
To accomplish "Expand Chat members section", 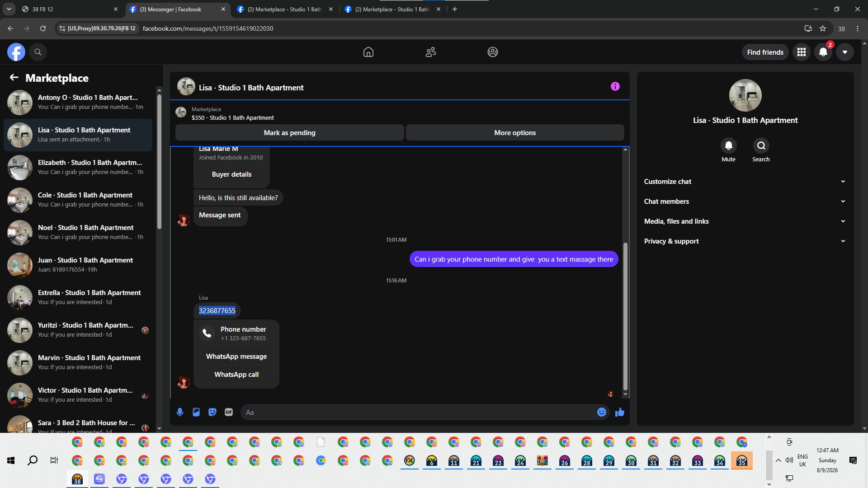I will tap(745, 202).
